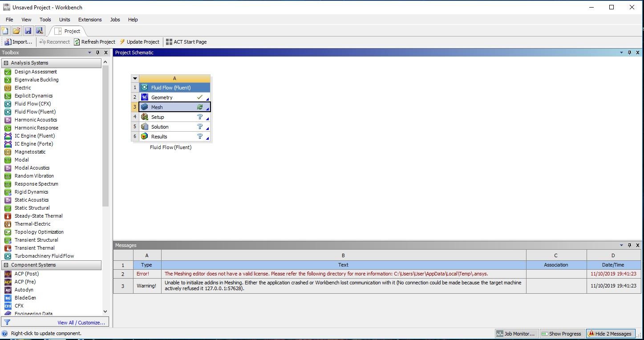This screenshot has width=644, height=340.
Task: Close the Messages panel
Action: click(x=637, y=245)
